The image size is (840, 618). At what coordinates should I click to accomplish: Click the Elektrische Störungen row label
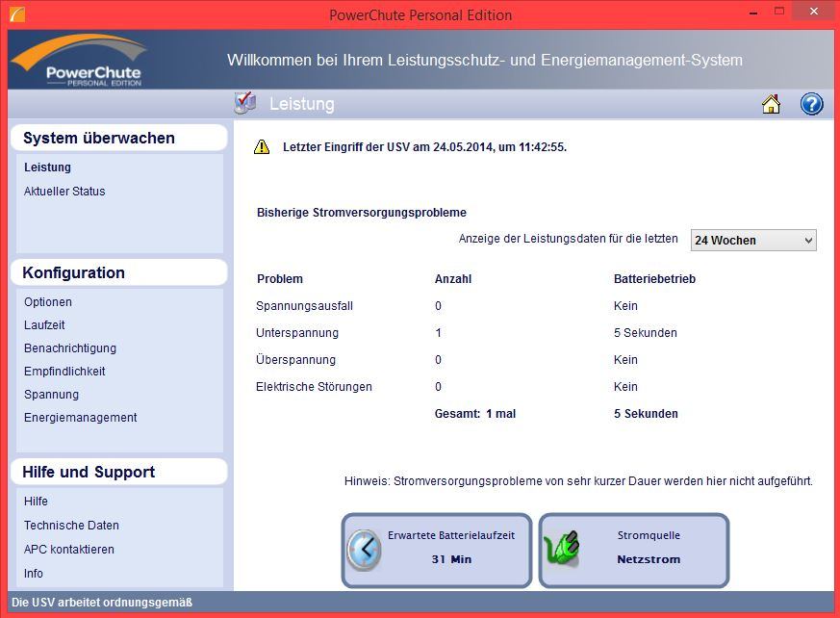pyautogui.click(x=314, y=387)
